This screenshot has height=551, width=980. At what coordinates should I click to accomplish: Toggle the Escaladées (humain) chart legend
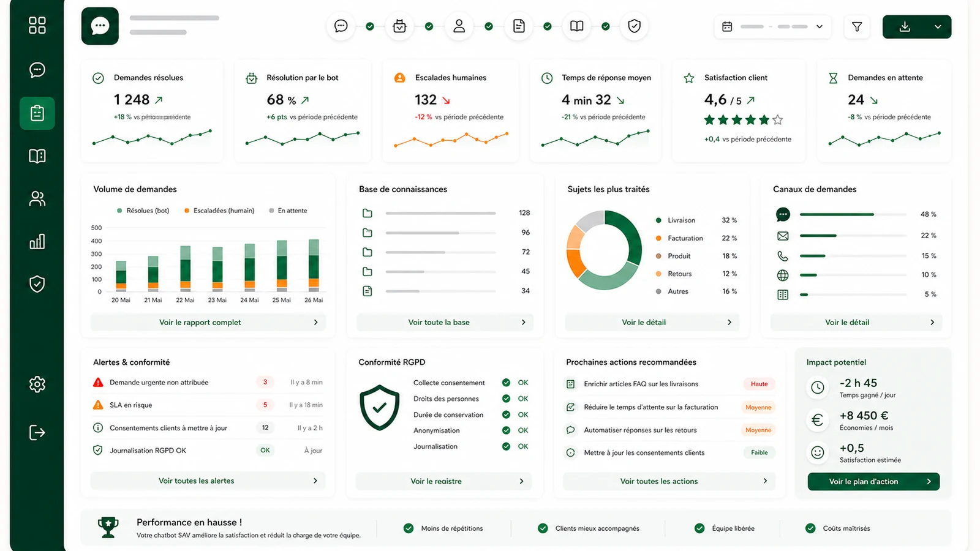[x=219, y=211]
